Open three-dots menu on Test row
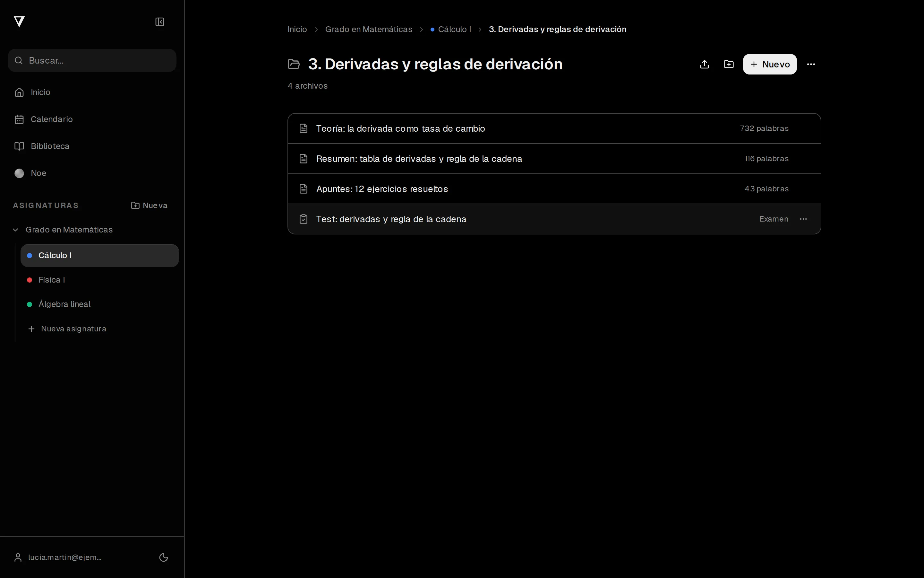 [x=803, y=219]
